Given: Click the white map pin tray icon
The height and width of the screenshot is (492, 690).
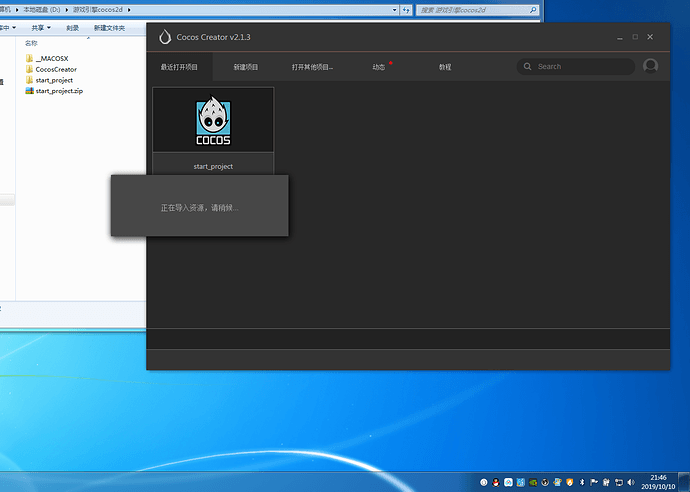Looking at the screenshot, I should pos(508,482).
